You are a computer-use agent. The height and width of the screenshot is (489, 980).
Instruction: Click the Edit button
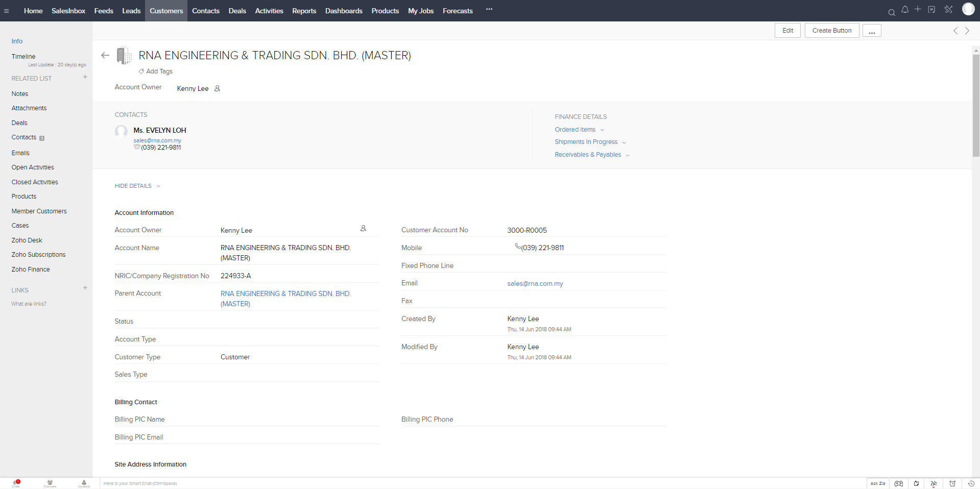(x=787, y=31)
